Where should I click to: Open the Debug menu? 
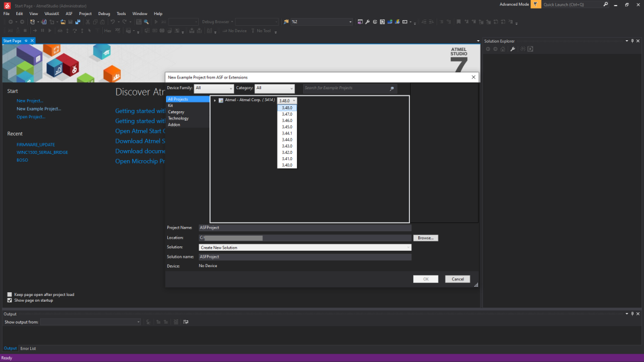click(x=104, y=14)
